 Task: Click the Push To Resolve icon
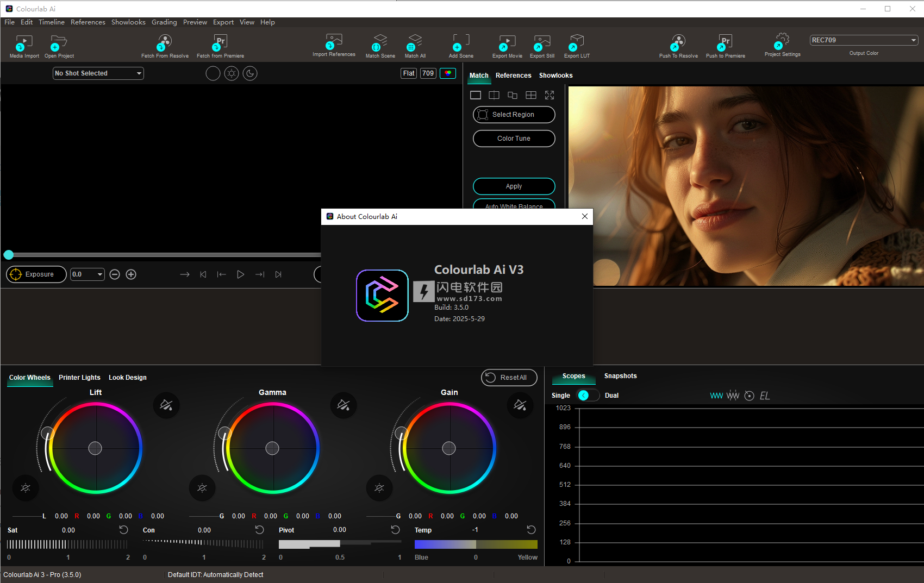pos(678,42)
